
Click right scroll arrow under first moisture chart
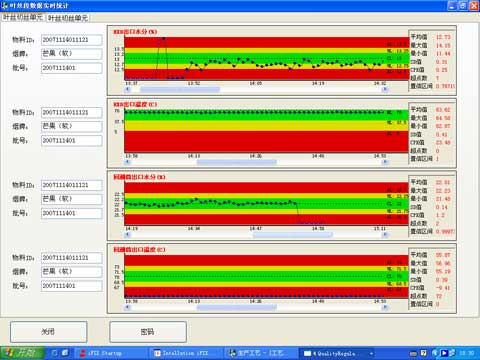coord(385,89)
